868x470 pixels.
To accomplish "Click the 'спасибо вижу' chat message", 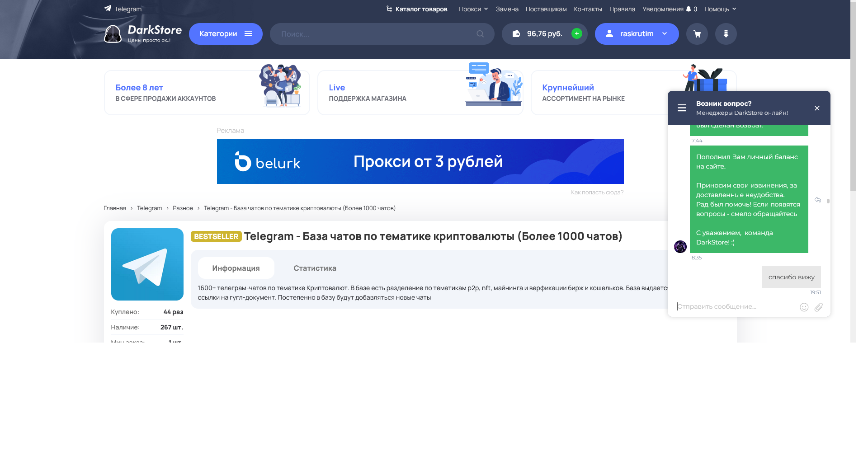I will pyautogui.click(x=792, y=277).
